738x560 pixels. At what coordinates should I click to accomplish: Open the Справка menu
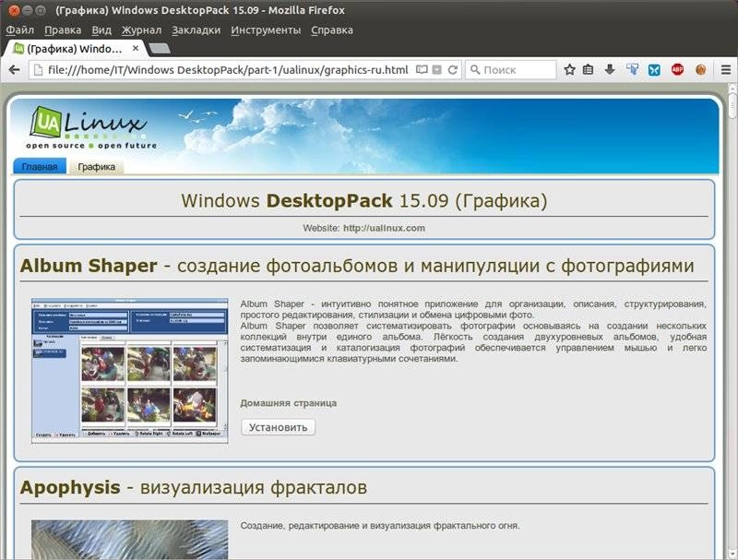(x=332, y=30)
